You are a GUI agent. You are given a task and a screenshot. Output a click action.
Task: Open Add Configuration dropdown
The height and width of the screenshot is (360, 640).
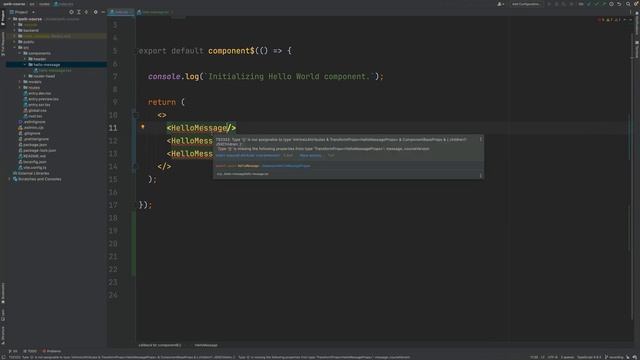click(526, 4)
